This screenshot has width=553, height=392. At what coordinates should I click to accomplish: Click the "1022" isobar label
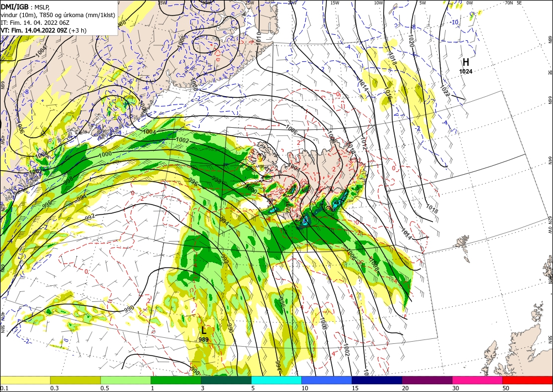click(445, 91)
